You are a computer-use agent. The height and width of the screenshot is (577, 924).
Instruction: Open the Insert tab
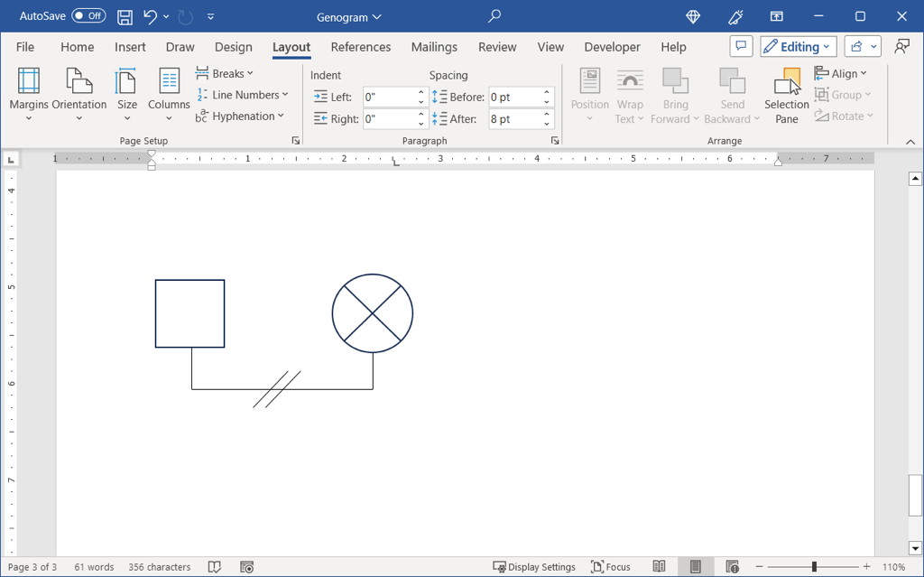130,47
